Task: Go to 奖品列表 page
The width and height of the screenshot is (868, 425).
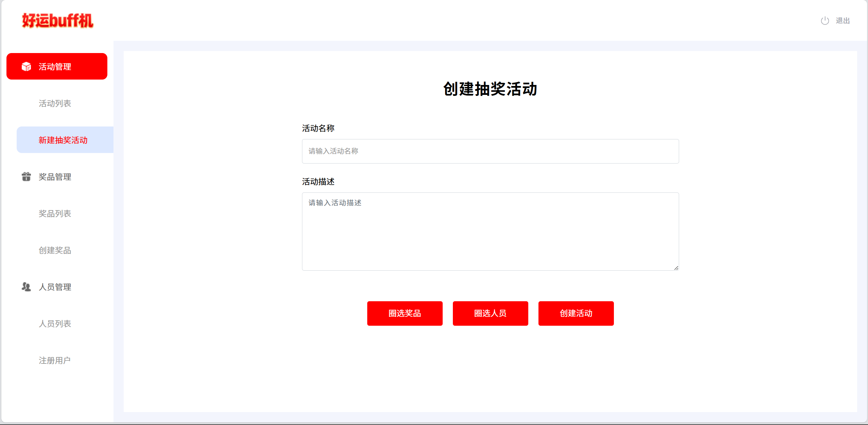Action: (55, 214)
